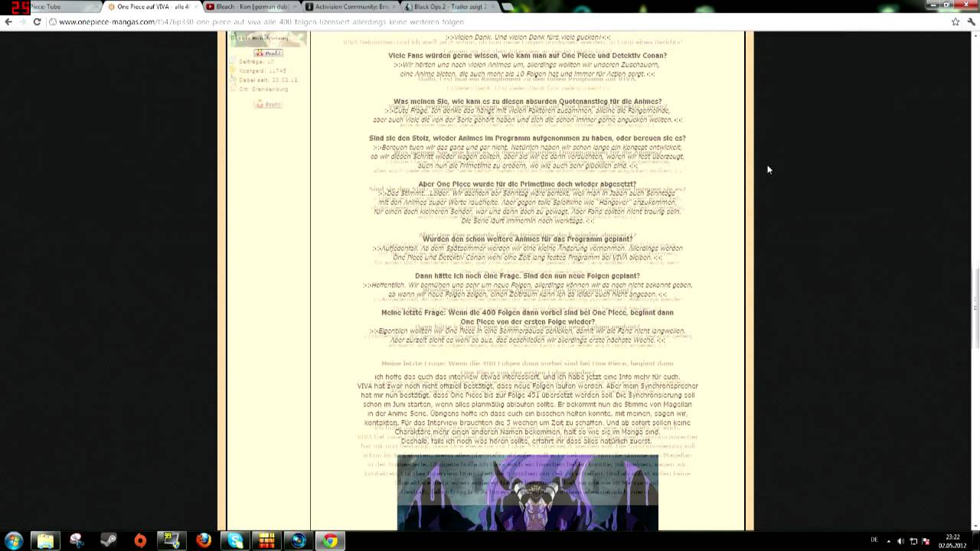Click question 'Aber One Piece wurde für die Primetime'
The image size is (980, 551).
pos(528,184)
